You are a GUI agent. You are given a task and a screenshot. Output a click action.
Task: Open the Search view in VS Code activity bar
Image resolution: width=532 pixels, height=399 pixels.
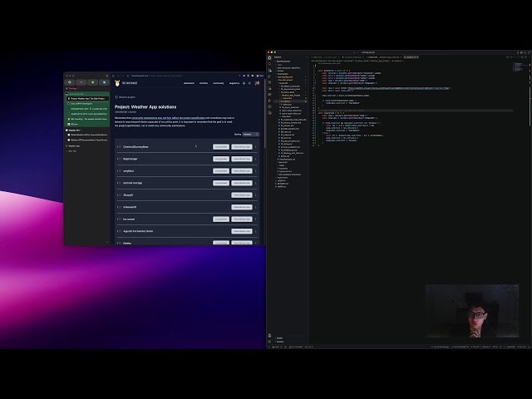pos(269,64)
